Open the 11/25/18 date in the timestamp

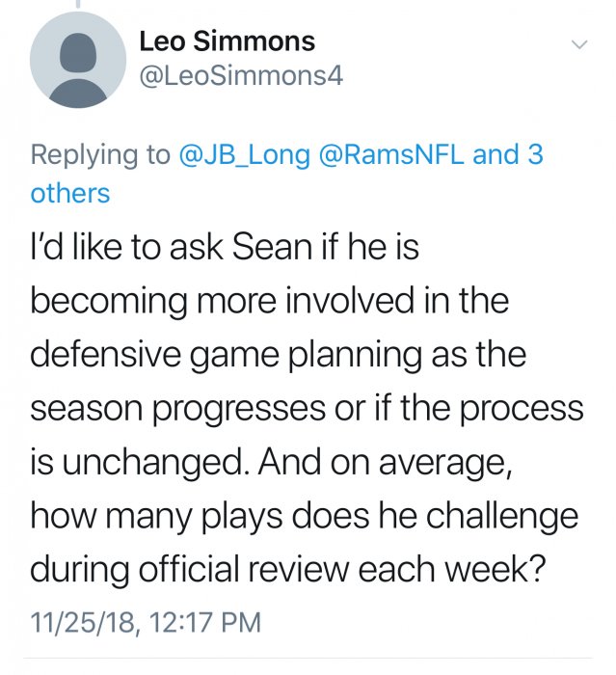coord(82,622)
